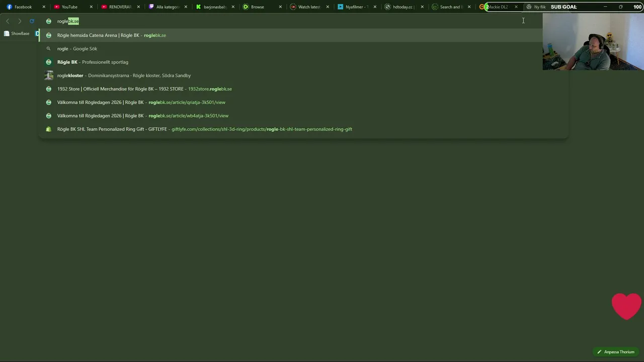Select the Rögle hemsida Catena Arena suggestion
Image resolution: width=644 pixels, height=362 pixels.
click(303, 35)
